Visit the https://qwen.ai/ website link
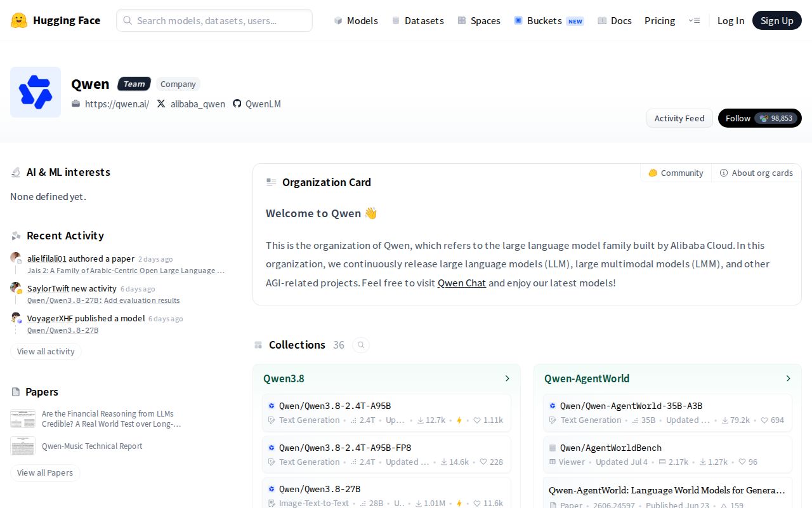The height and width of the screenshot is (508, 812). [117, 104]
